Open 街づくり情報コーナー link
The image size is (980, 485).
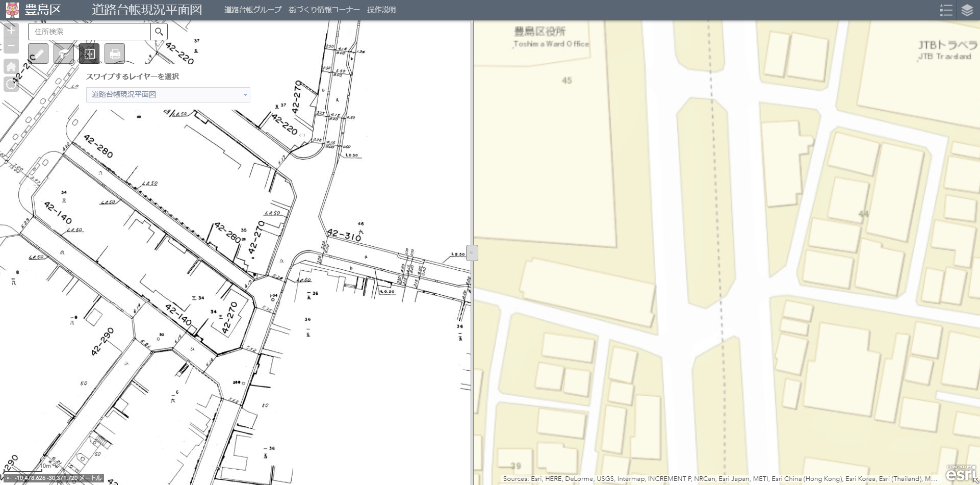(324, 10)
